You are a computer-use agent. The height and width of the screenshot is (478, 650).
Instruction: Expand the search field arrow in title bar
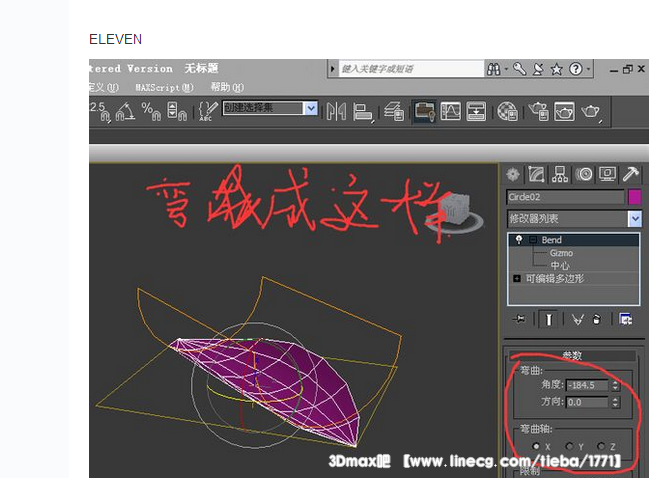coord(332,69)
